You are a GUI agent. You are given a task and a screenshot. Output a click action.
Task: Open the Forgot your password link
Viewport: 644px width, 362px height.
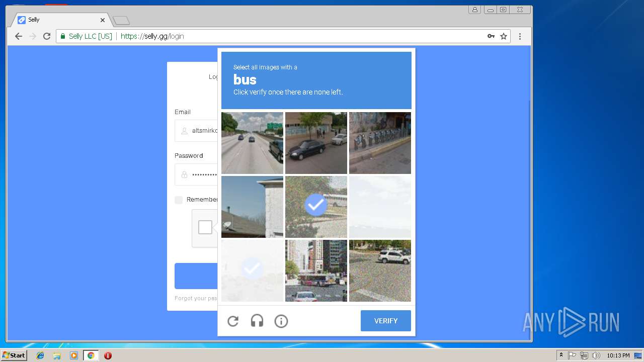pos(196,298)
